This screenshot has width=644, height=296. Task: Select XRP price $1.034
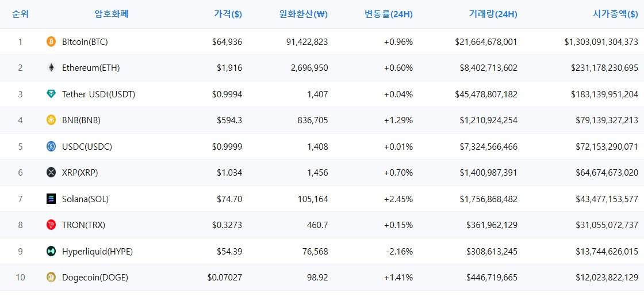click(229, 173)
